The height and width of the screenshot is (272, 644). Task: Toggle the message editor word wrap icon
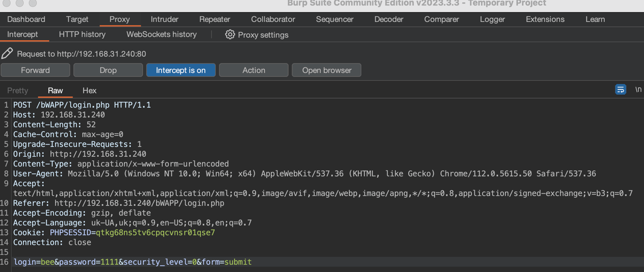(x=621, y=90)
